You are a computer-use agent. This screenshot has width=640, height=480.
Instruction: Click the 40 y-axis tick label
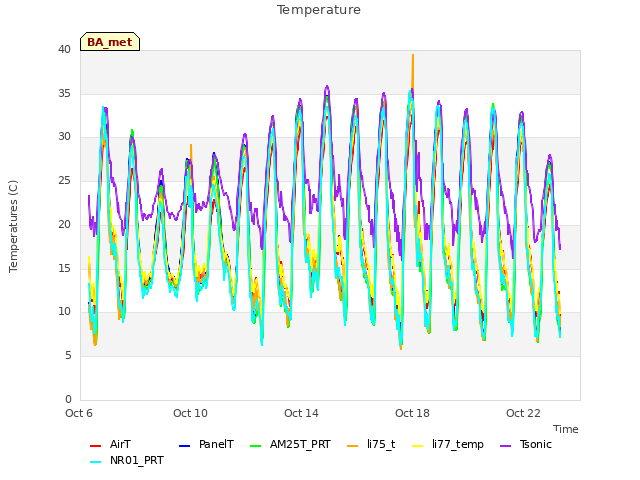coord(64,49)
